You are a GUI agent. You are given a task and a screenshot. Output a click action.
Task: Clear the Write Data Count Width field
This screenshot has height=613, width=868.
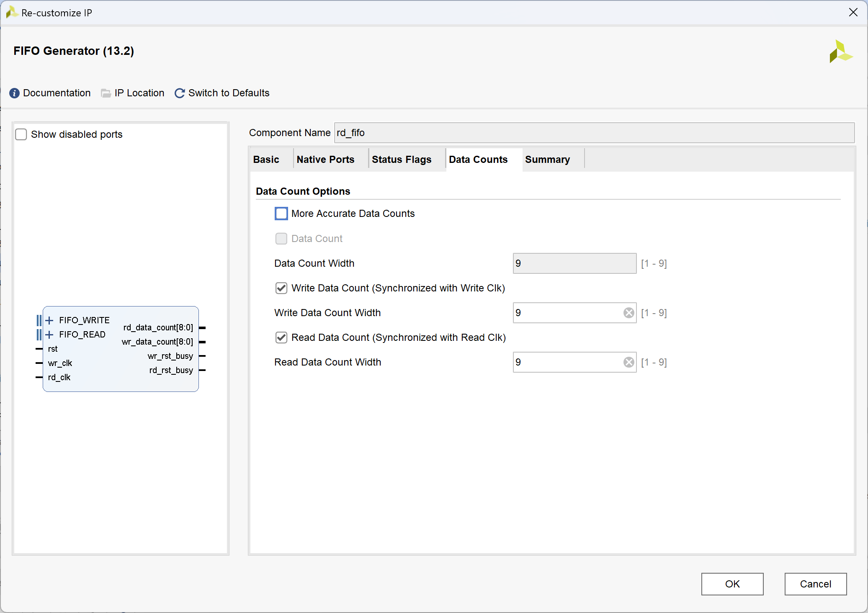click(x=628, y=313)
